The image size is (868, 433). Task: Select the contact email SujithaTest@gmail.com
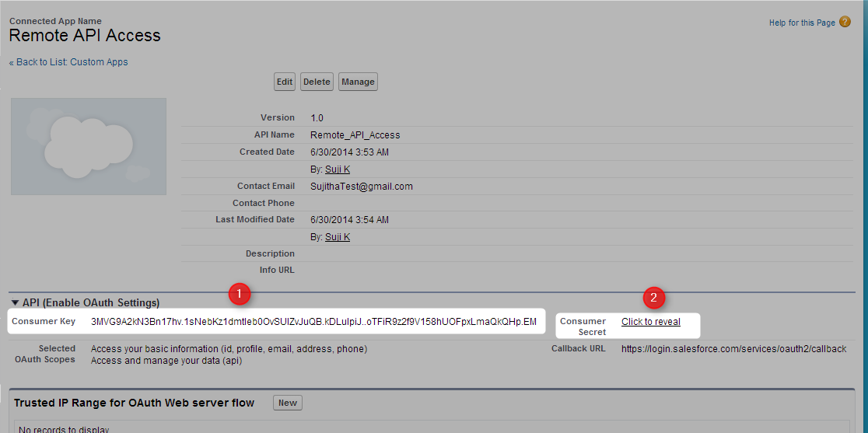click(362, 187)
